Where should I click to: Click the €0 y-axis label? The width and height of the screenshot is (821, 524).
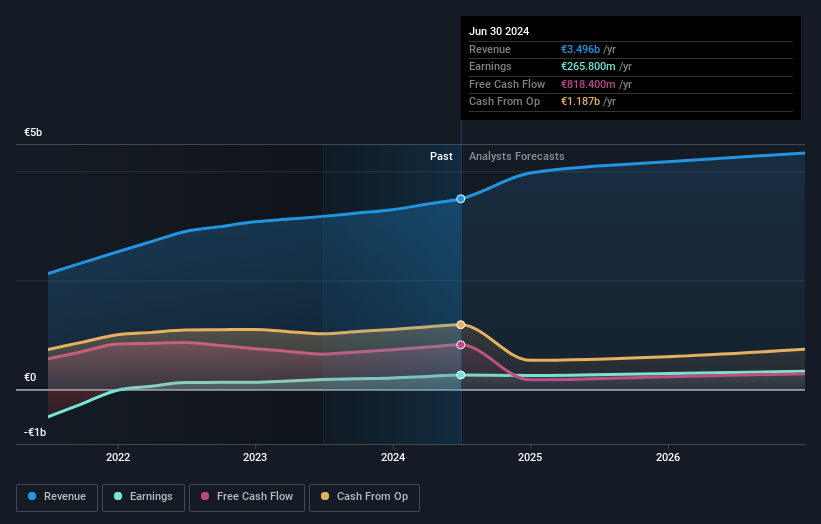click(30, 377)
